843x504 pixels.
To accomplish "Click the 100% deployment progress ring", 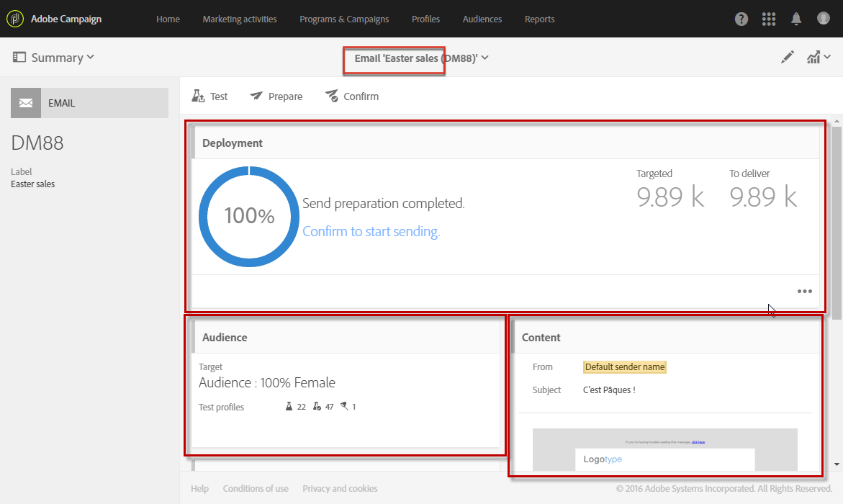I will pyautogui.click(x=249, y=216).
